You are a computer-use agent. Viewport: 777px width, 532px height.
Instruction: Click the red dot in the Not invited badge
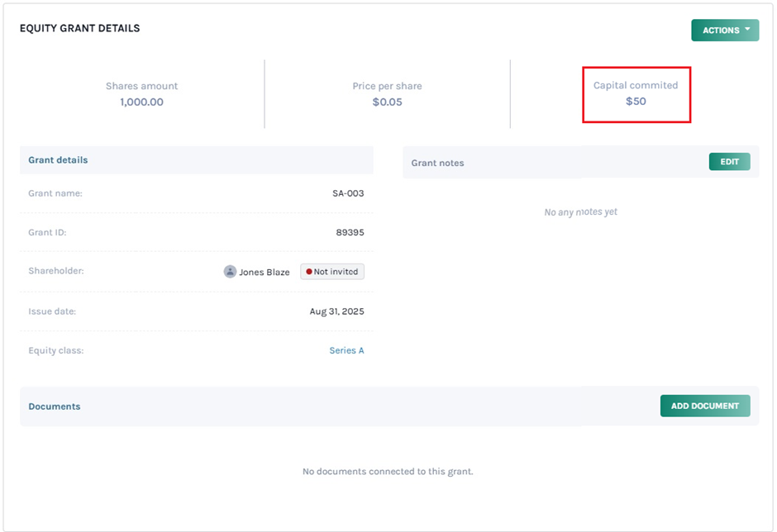coord(309,272)
